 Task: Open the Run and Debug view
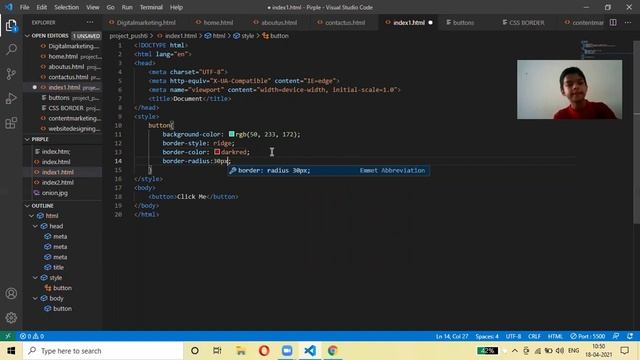[x=11, y=98]
